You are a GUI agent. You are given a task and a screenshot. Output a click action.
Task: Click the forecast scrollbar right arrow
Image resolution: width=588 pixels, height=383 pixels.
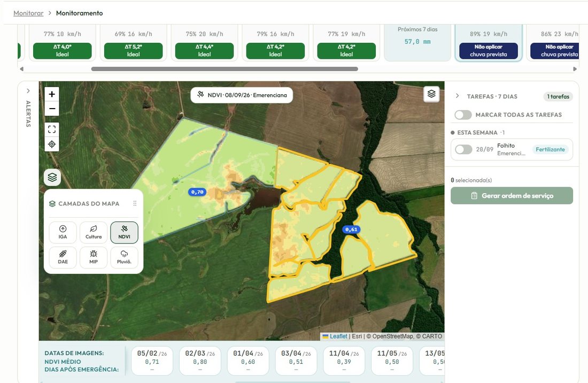tap(575, 69)
